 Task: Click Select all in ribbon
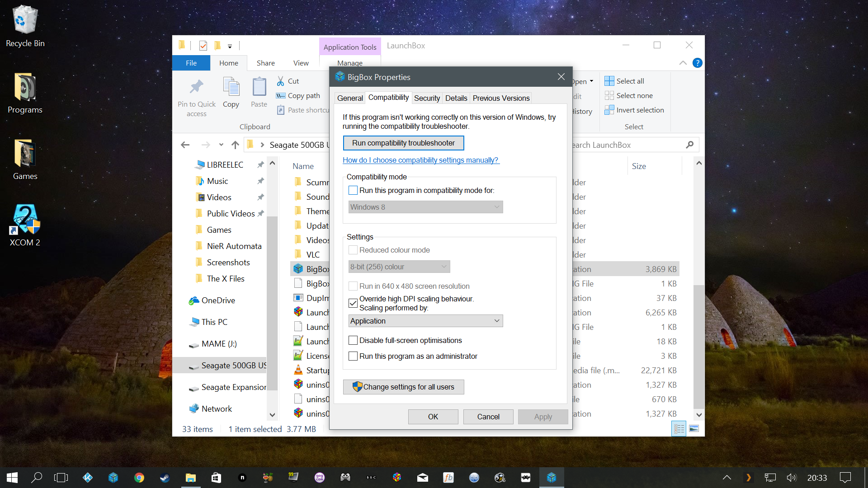[x=624, y=81]
